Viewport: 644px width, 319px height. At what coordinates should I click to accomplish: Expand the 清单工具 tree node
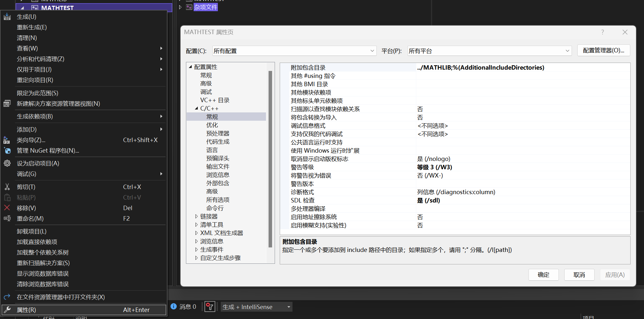pyautogui.click(x=196, y=224)
